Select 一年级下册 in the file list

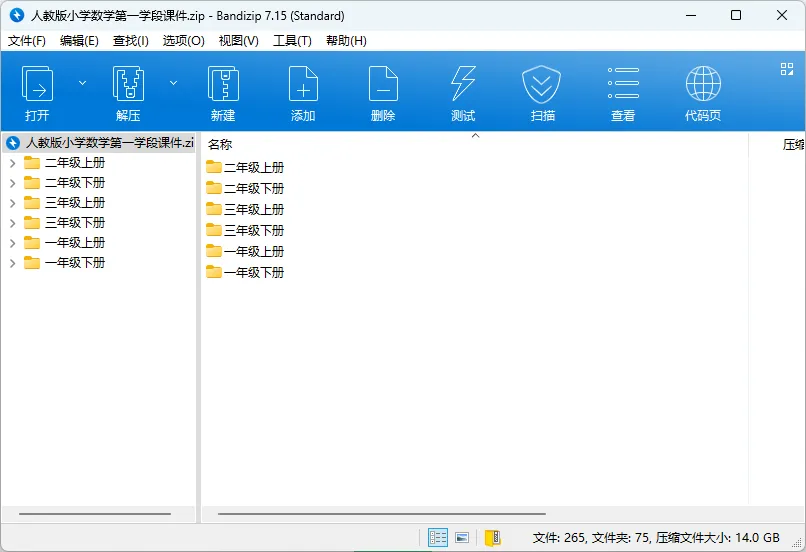tap(245, 273)
